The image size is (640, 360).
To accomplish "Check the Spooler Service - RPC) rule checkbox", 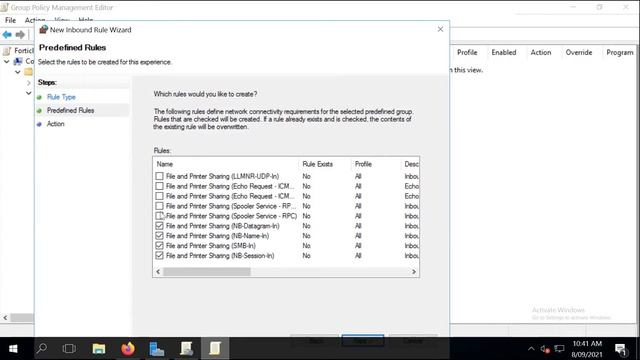I will (x=159, y=216).
